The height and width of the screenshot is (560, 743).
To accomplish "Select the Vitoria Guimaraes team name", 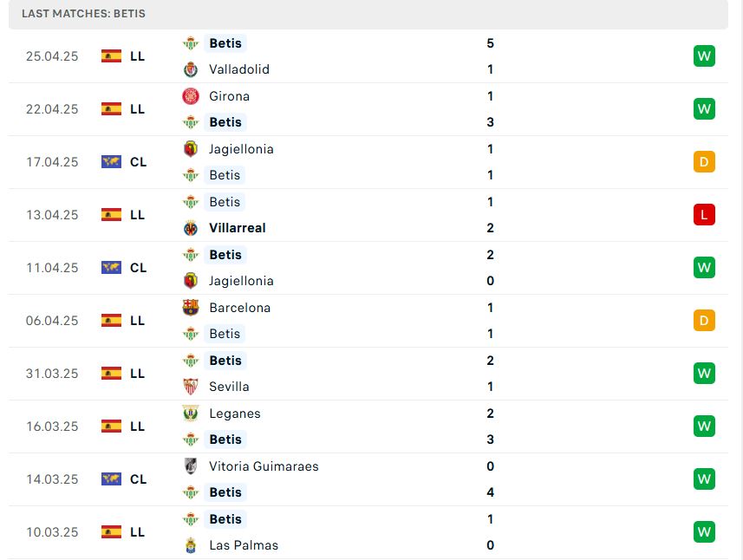I will [x=264, y=466].
